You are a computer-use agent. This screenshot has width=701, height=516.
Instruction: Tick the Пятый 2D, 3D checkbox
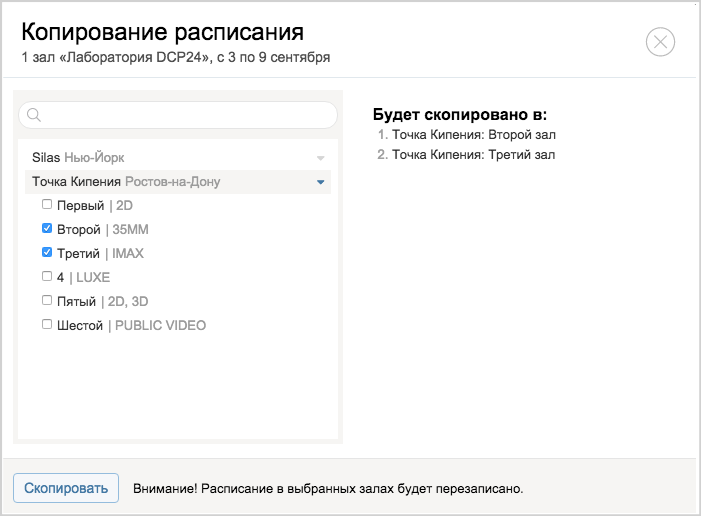pos(47,300)
